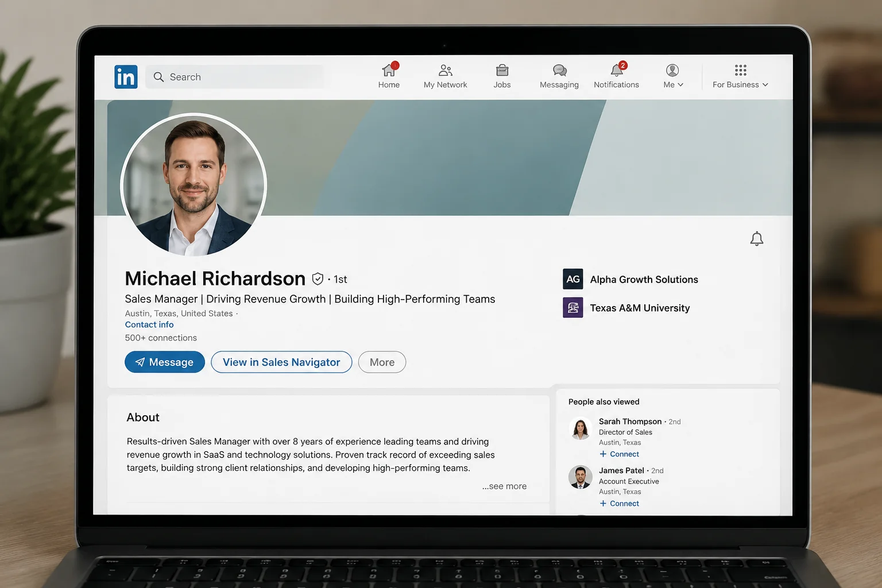Click the Search input field
The image size is (882, 588).
pyautogui.click(x=234, y=77)
